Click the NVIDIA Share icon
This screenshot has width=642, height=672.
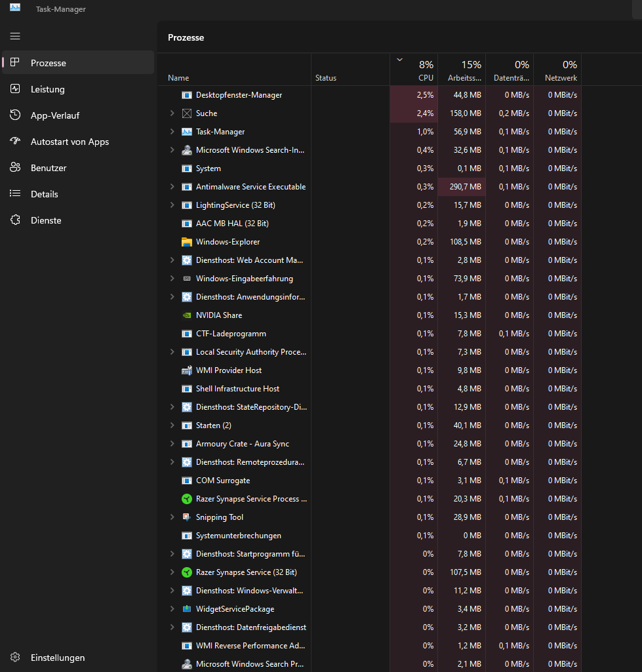(187, 315)
